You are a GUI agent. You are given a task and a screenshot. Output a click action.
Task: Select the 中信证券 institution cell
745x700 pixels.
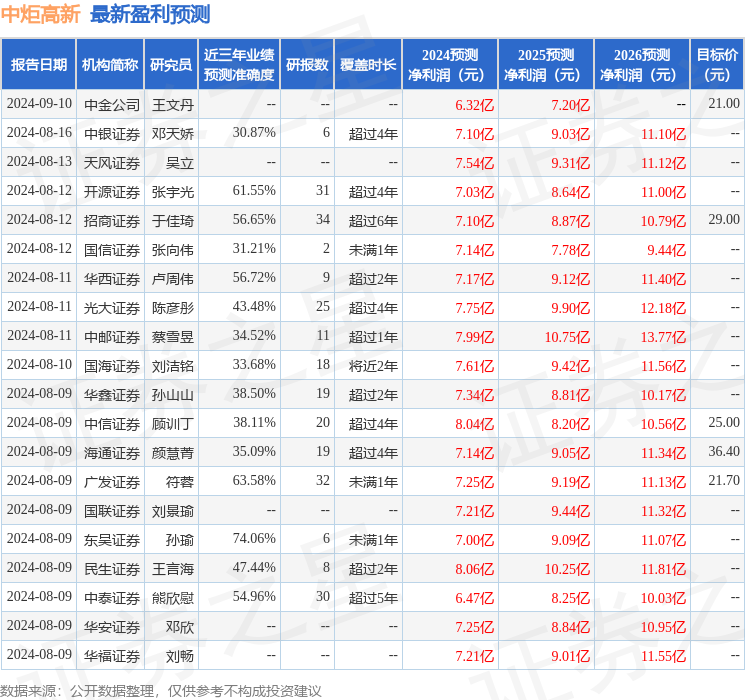coord(112,424)
